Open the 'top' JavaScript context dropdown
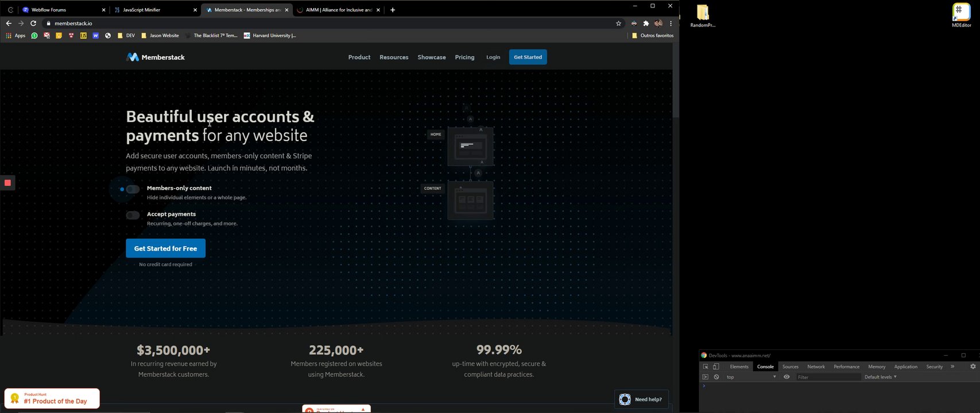 [x=751, y=377]
